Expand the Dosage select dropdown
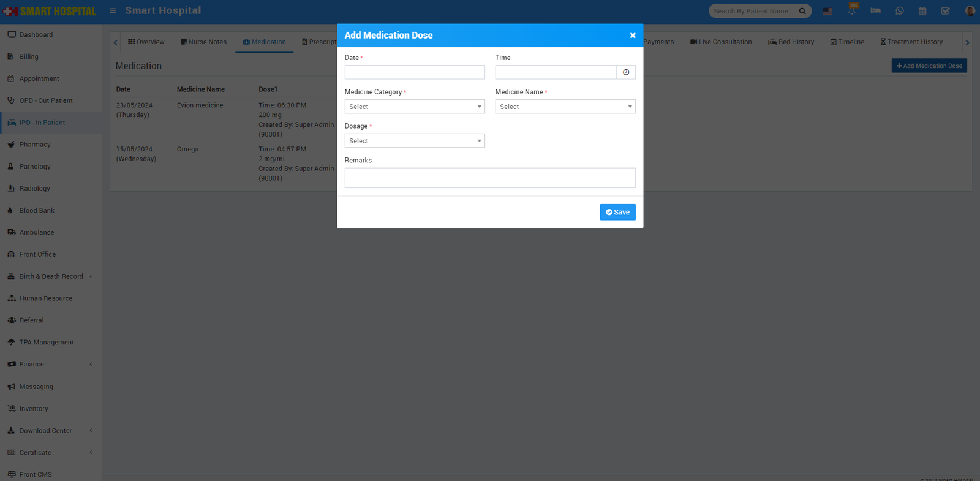 point(414,141)
